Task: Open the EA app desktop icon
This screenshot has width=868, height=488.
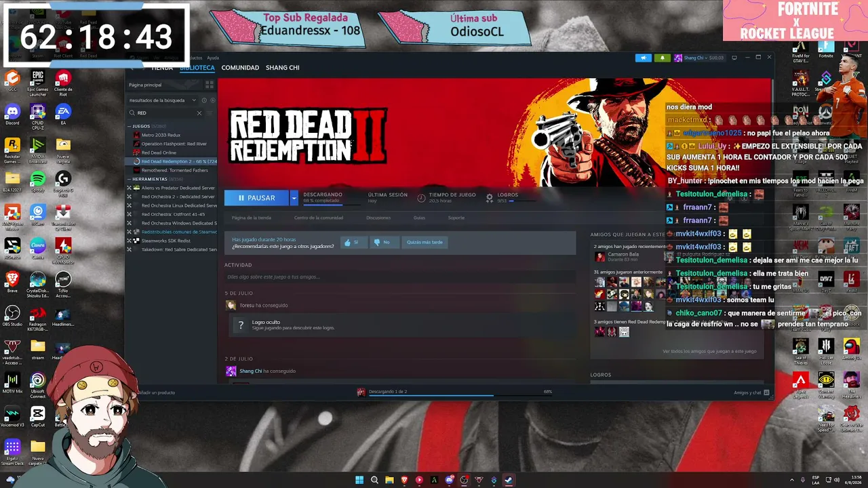Action: click(63, 114)
